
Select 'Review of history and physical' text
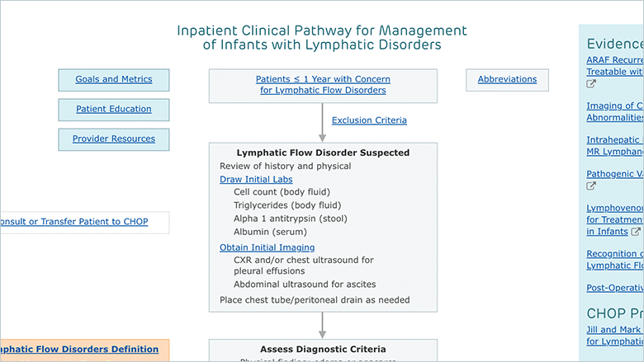click(x=286, y=166)
